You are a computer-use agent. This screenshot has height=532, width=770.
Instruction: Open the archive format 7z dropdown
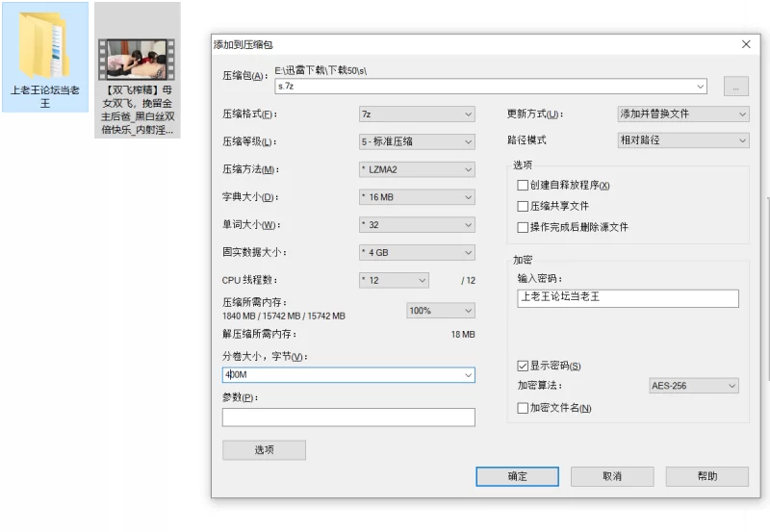(x=417, y=114)
